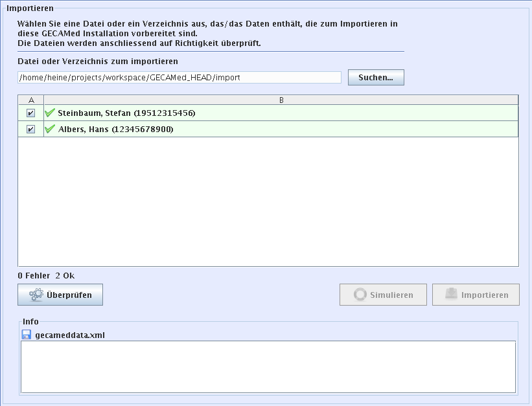Image resolution: width=532 pixels, height=406 pixels.
Task: Click the gecameddata.xml file label
Action: click(70, 335)
